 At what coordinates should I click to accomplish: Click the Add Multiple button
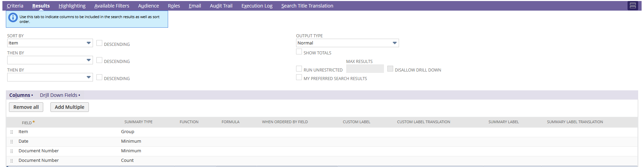[x=70, y=107]
